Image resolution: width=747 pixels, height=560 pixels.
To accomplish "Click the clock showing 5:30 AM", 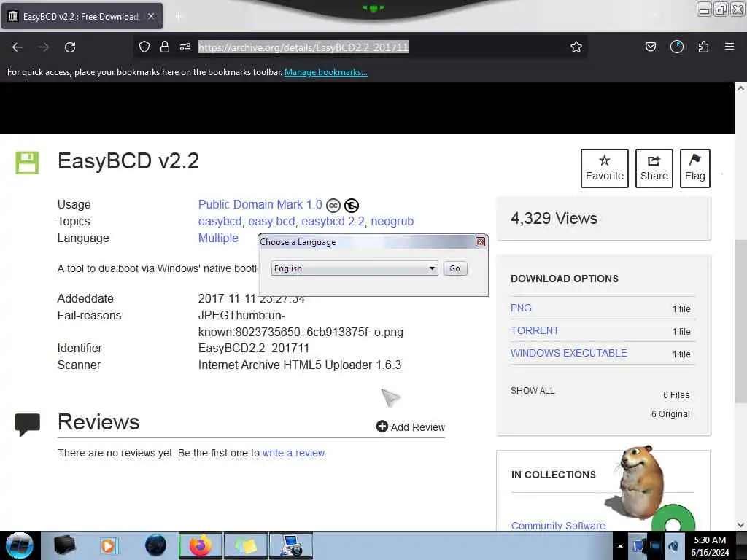I will 709,540.
